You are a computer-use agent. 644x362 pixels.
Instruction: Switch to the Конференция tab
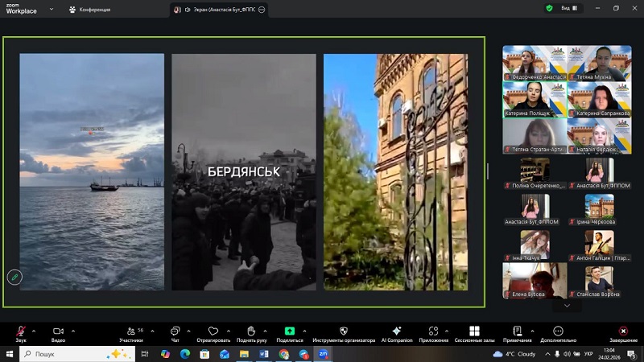pyautogui.click(x=90, y=10)
